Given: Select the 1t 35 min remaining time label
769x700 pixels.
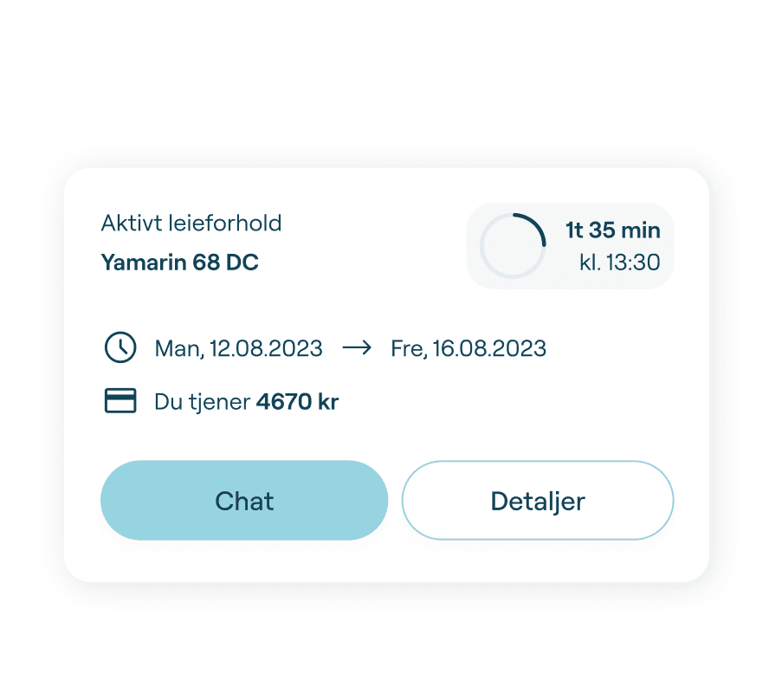Looking at the screenshot, I should [612, 230].
